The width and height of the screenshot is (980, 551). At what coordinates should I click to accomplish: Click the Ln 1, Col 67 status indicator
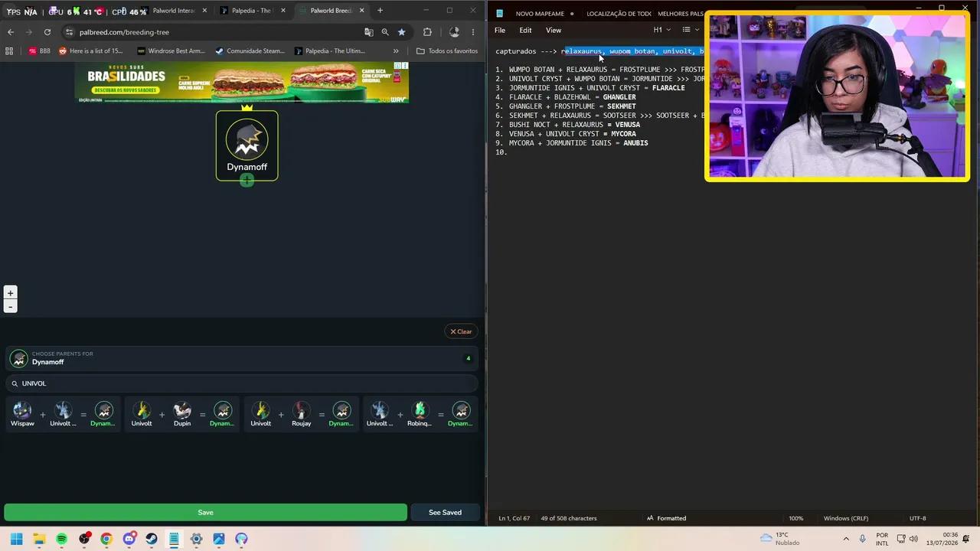[514, 518]
